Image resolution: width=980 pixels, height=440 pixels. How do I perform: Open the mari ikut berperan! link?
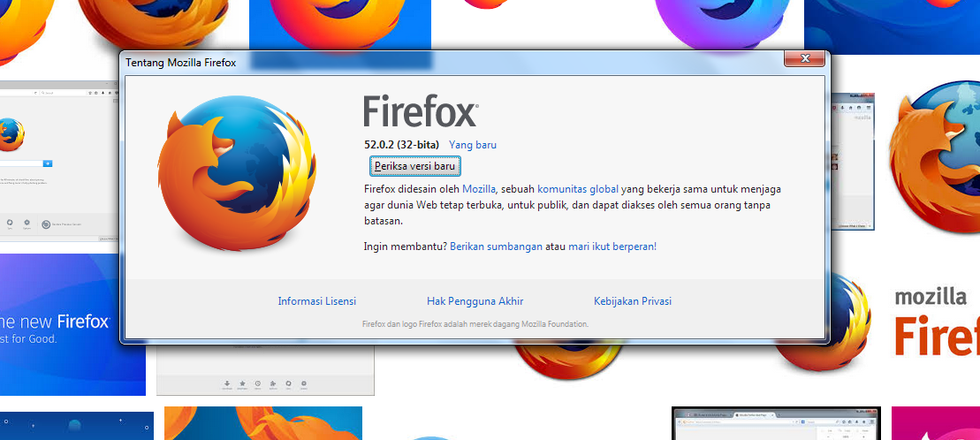pyautogui.click(x=612, y=247)
